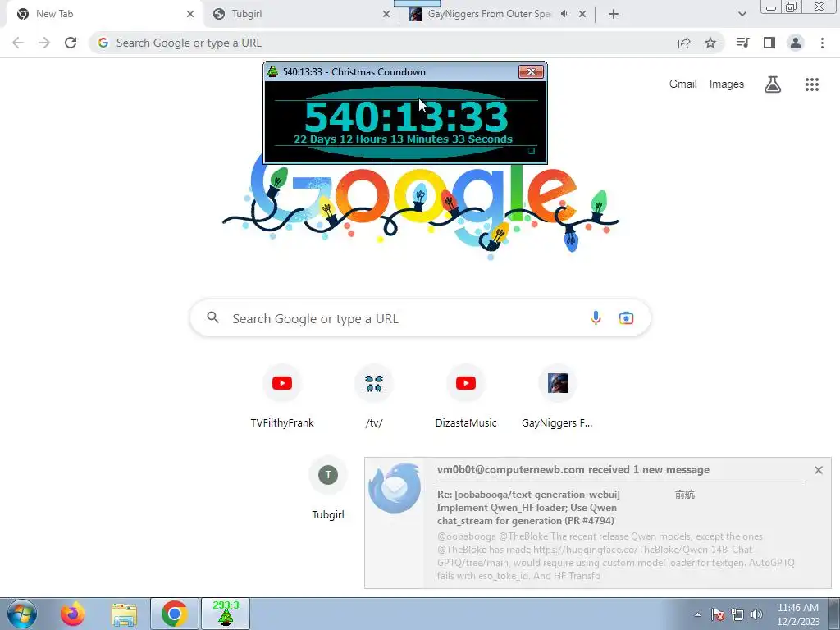Open Chrome's three-dot menu
Screen dimensions: 840x630
coord(822,43)
